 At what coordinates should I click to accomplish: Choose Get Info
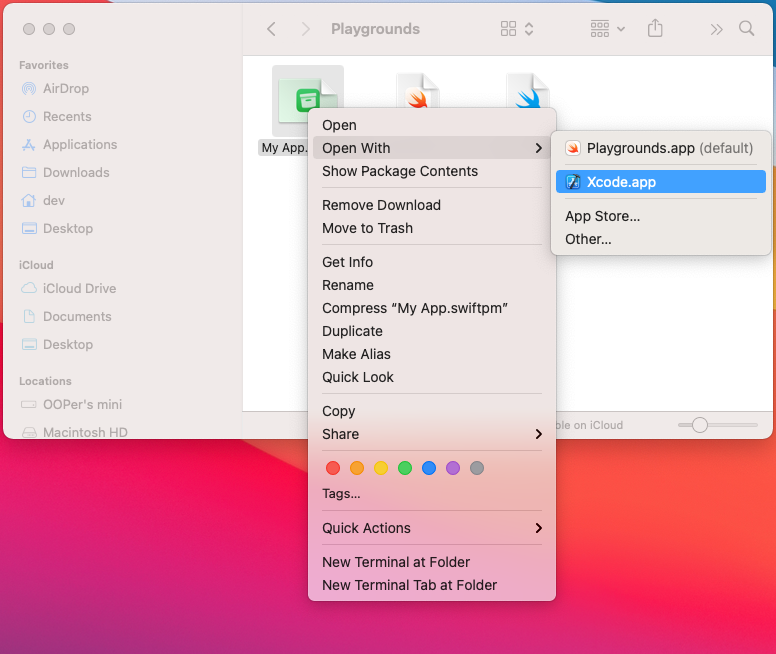tap(432, 262)
